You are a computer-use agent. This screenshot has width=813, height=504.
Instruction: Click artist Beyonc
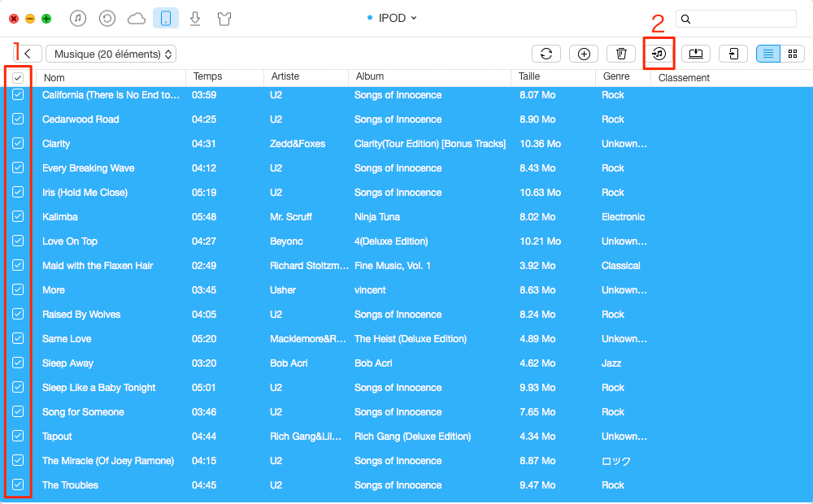[286, 241]
